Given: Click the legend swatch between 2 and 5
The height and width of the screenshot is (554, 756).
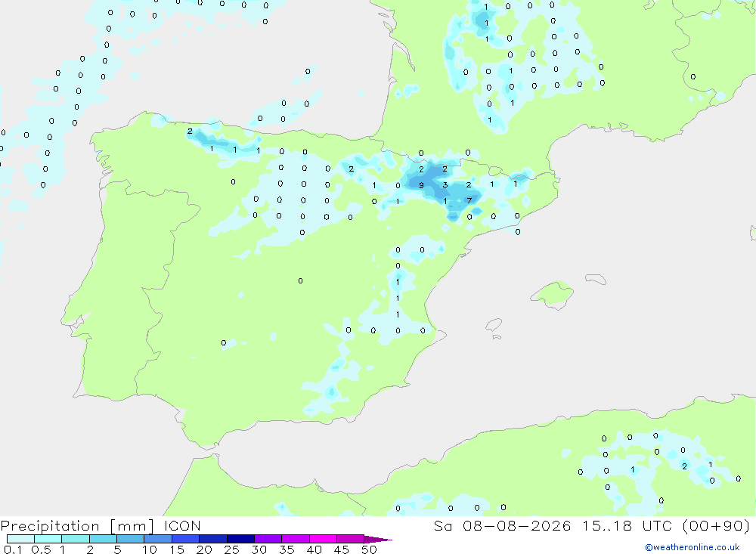Looking at the screenshot, I should (103, 539).
